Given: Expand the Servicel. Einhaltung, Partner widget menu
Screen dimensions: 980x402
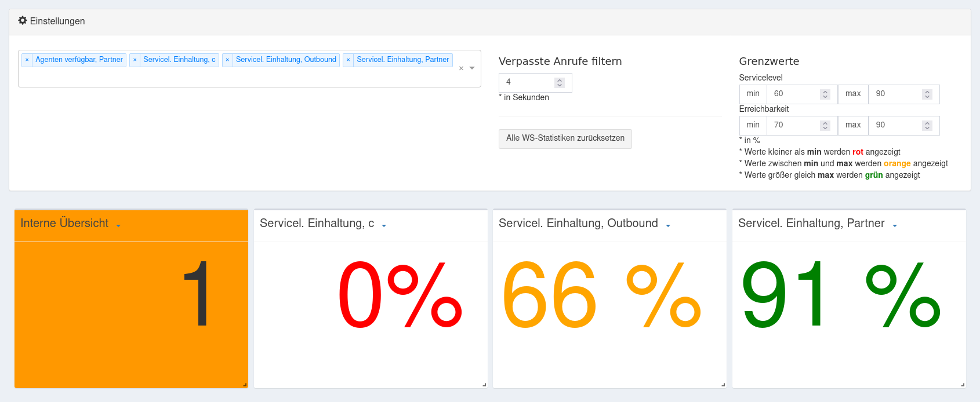Looking at the screenshot, I should click(895, 225).
